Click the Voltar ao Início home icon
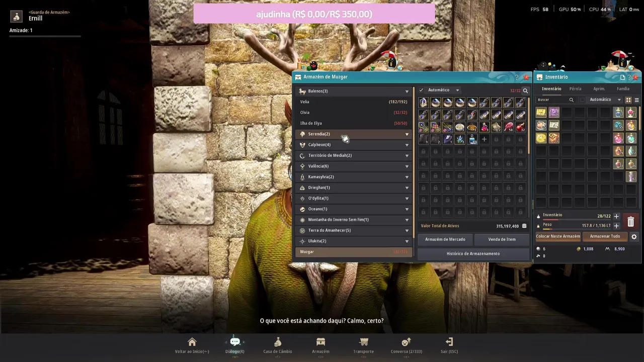The image size is (644, 362). (192, 342)
